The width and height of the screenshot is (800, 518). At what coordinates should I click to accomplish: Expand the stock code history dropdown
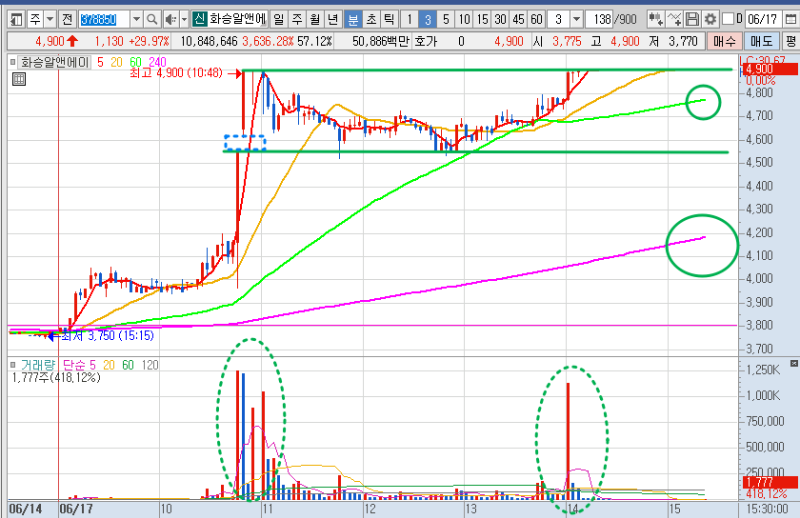(136, 19)
